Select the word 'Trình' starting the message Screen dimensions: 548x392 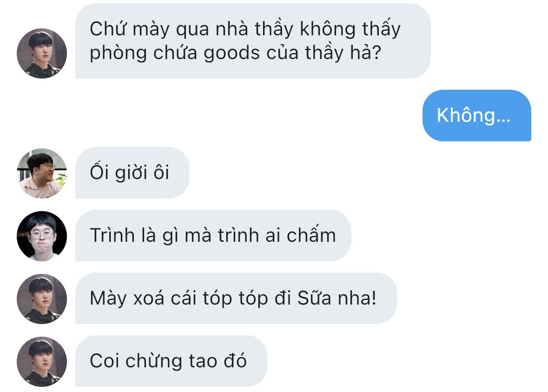pos(112,235)
